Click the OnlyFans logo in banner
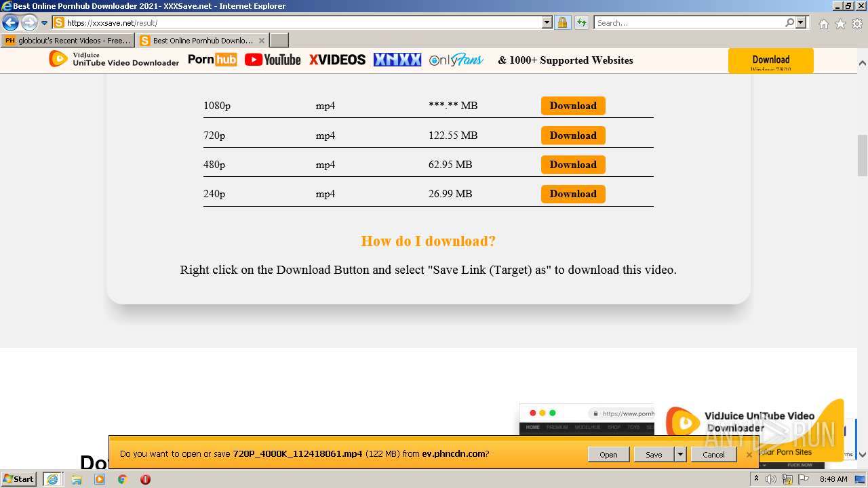Image resolution: width=868 pixels, height=488 pixels. point(456,60)
